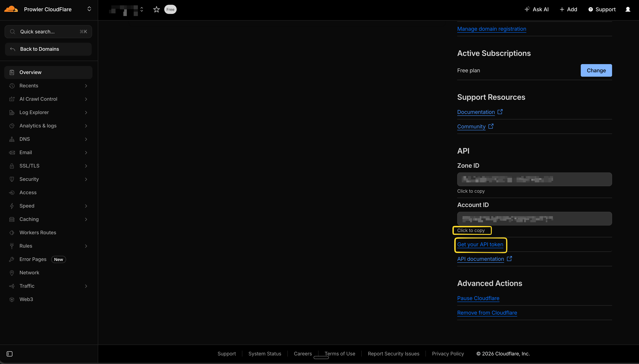Viewport: 639px width, 364px height.
Task: Click the Change plan button
Action: (x=596, y=71)
